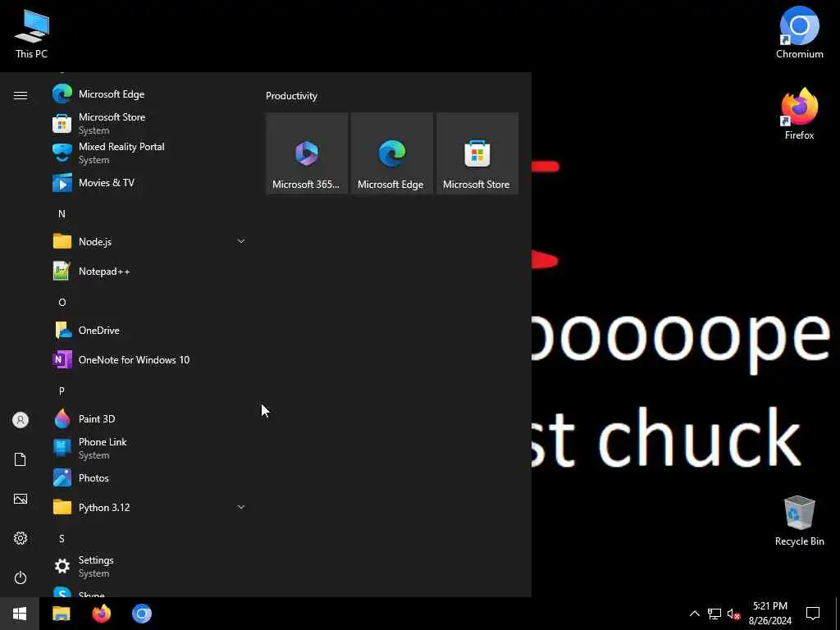Launch Chromium from the taskbar
This screenshot has height=630, width=840.
tap(142, 614)
